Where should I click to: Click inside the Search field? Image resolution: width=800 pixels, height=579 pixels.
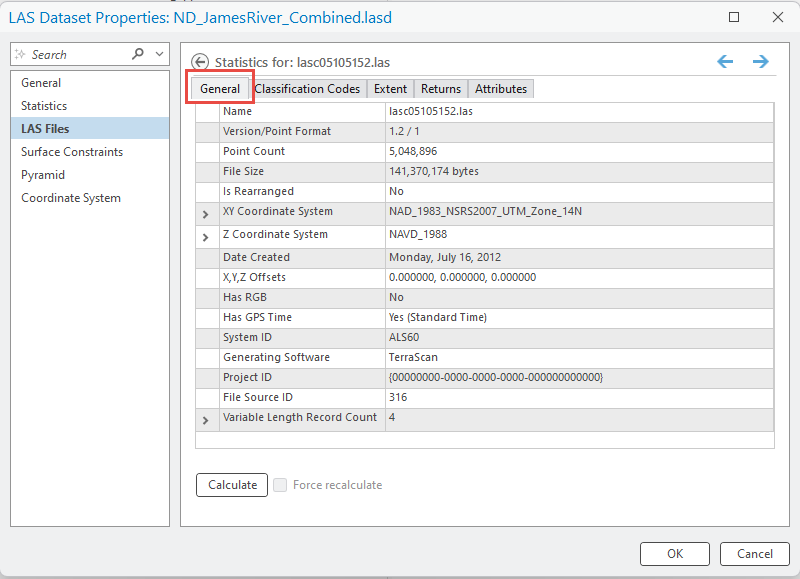(70, 53)
